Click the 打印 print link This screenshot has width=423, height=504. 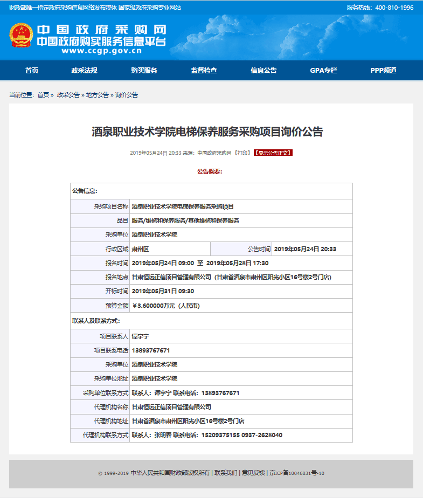click(242, 153)
